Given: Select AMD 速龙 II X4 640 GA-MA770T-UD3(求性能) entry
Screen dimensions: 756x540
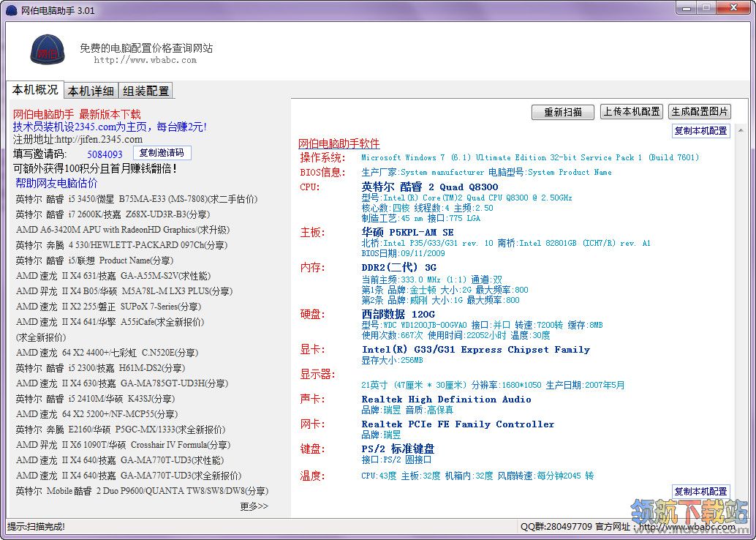Looking at the screenshot, I should [120, 460].
